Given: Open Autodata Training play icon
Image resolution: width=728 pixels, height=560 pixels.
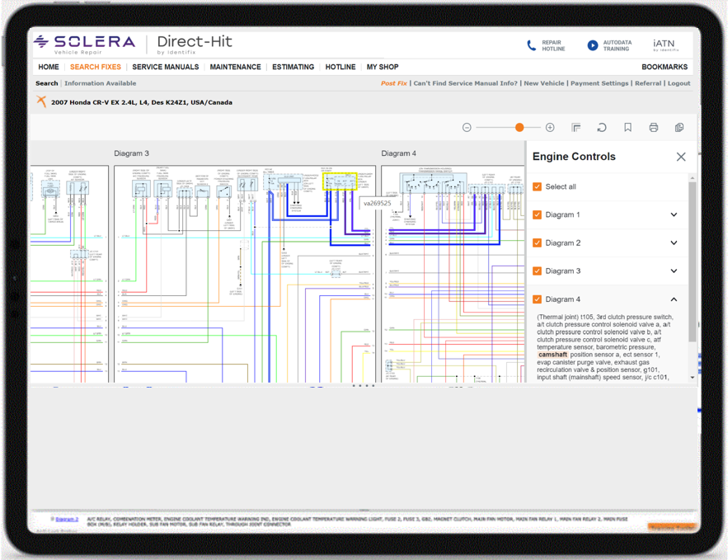Looking at the screenshot, I should pyautogui.click(x=592, y=45).
